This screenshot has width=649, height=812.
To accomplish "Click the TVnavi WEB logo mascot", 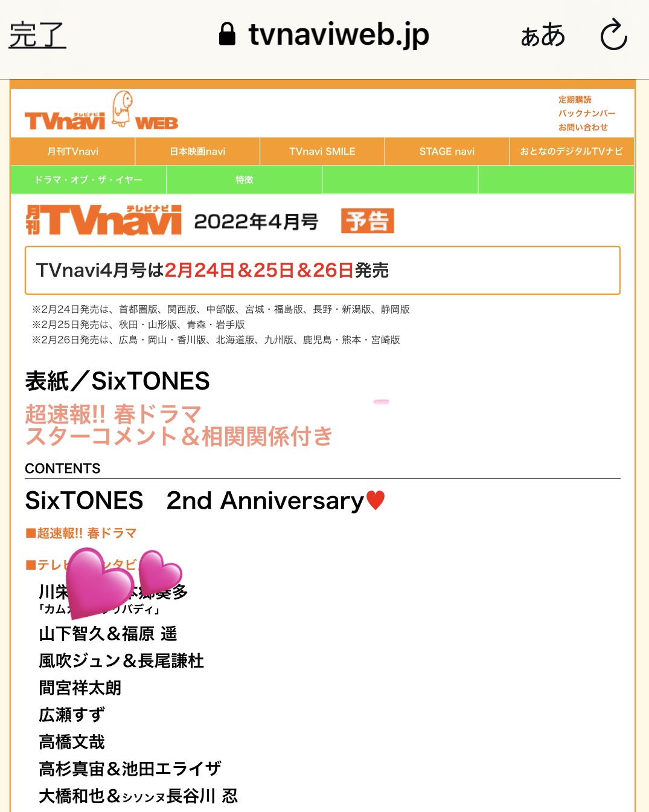I will 123,109.
